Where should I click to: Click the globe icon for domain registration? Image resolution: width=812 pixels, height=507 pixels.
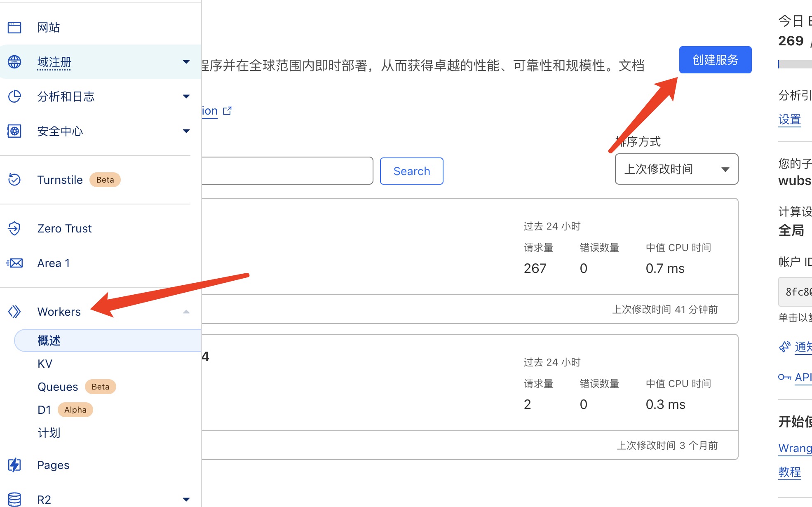[x=14, y=62]
